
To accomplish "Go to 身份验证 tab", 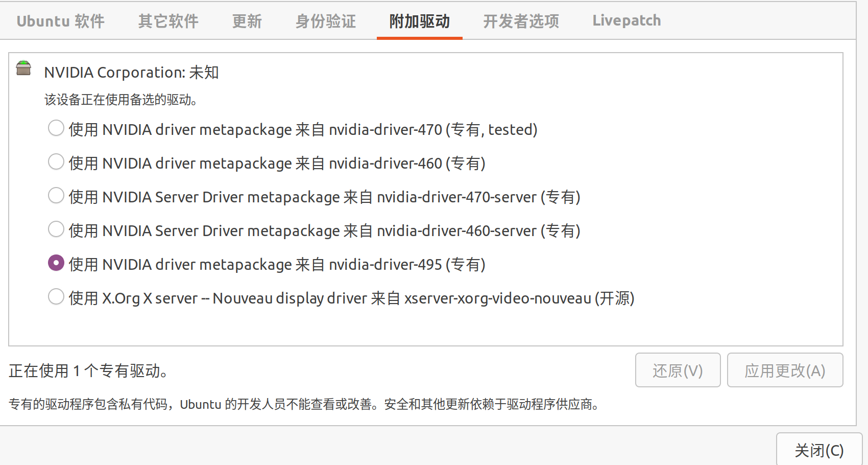I will (326, 21).
